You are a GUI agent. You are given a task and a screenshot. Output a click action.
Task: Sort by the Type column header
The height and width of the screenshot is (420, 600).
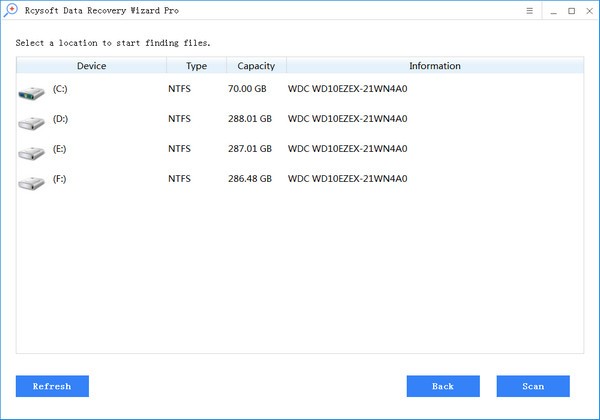[197, 65]
